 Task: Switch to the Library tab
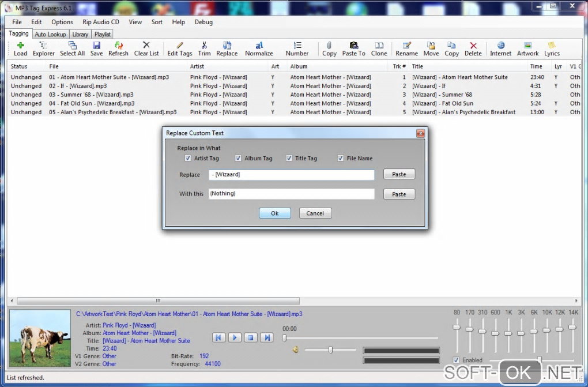80,34
